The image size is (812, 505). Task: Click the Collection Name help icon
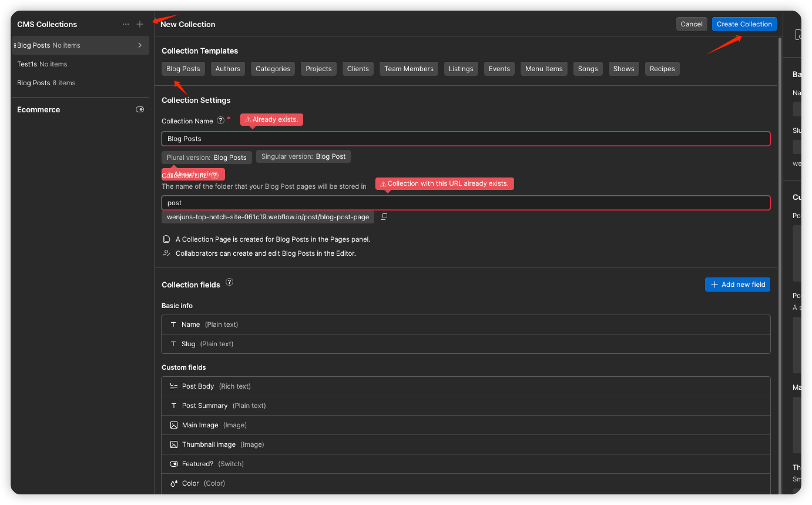(221, 121)
